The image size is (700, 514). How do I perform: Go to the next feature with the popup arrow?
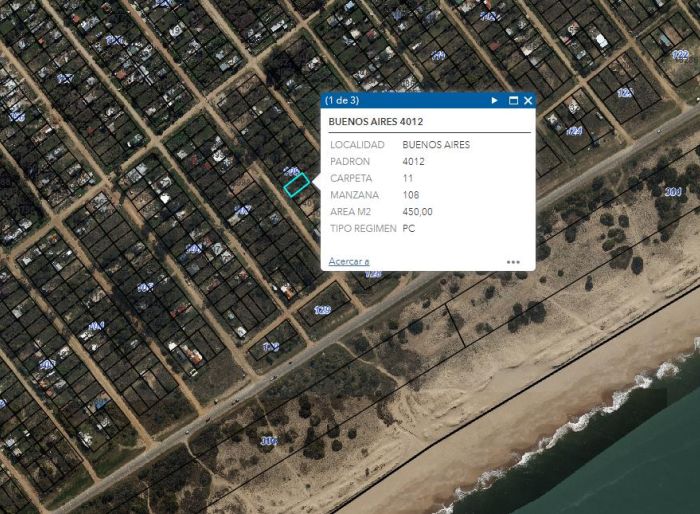point(494,100)
